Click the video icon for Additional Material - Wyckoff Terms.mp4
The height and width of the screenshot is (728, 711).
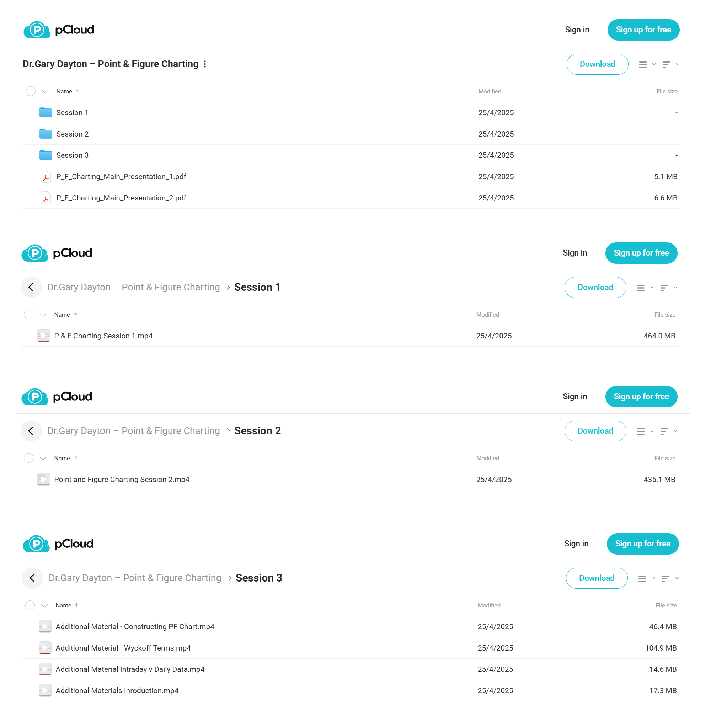coord(45,648)
